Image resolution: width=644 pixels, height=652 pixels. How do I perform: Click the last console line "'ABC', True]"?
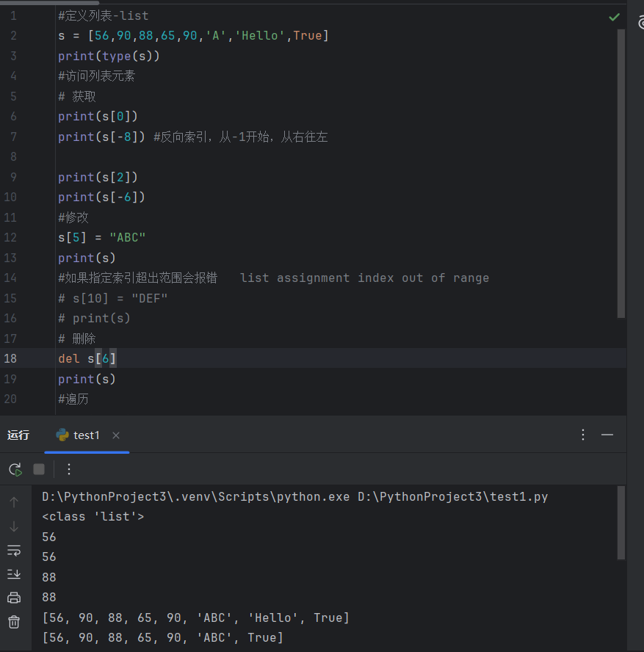click(162, 637)
